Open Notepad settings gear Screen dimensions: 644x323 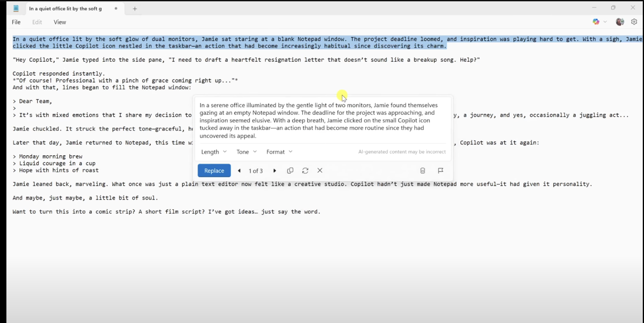(634, 22)
